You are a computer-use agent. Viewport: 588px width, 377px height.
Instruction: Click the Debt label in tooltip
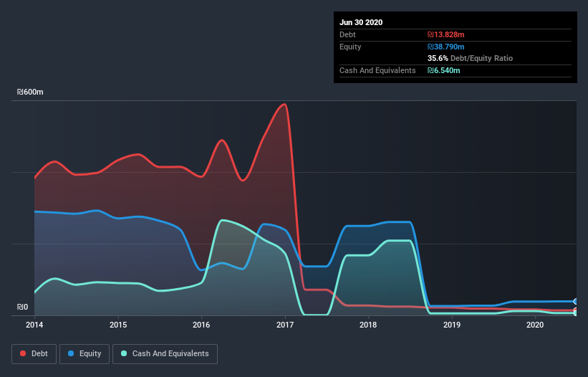click(347, 34)
